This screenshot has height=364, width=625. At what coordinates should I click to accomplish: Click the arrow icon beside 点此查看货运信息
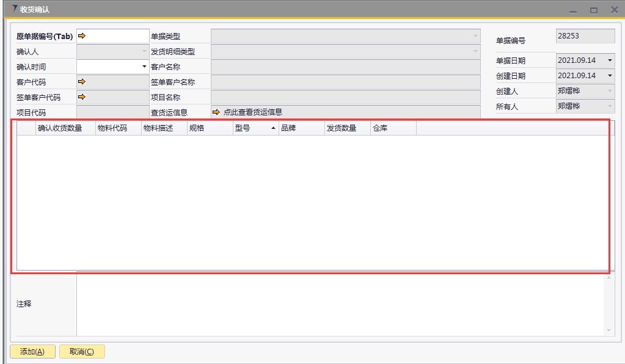point(216,112)
